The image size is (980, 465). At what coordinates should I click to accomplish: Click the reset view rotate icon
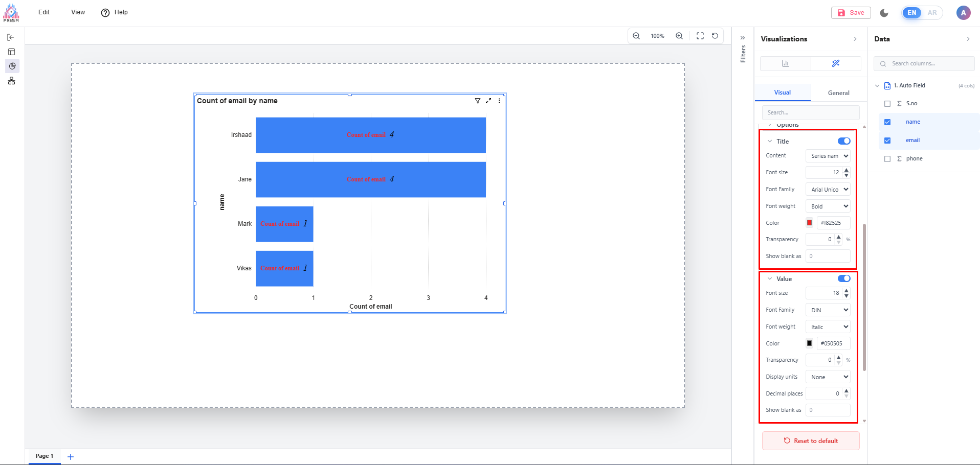tap(715, 36)
